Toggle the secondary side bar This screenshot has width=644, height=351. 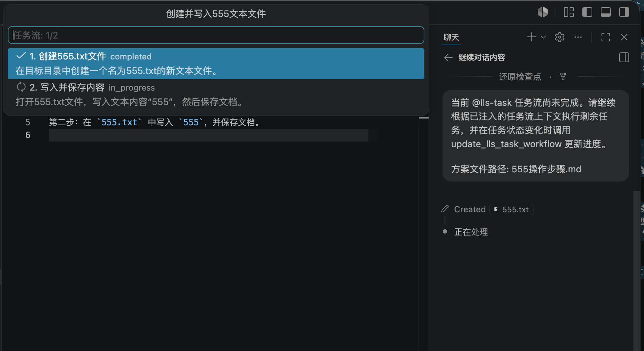coord(624,12)
